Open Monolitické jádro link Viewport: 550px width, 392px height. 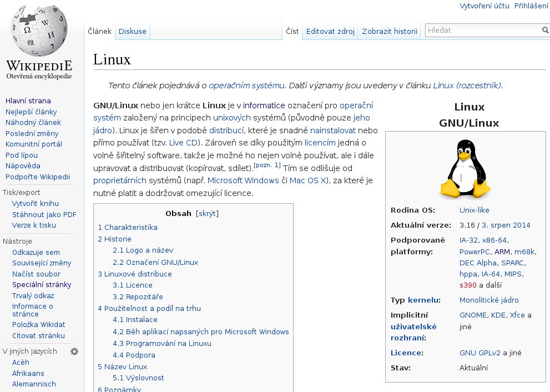pos(489,300)
